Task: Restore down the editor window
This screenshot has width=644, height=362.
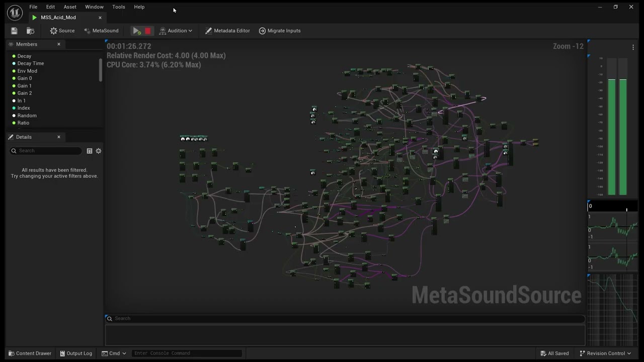Action: (x=615, y=7)
